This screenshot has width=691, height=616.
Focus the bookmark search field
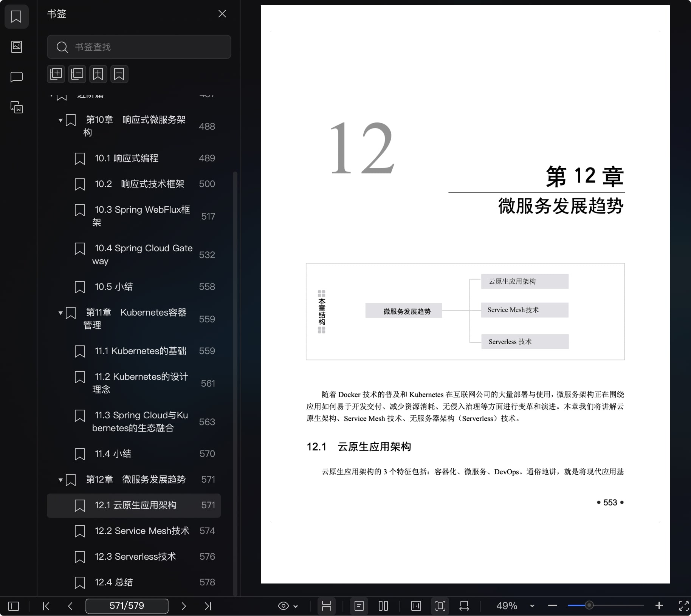coord(139,47)
